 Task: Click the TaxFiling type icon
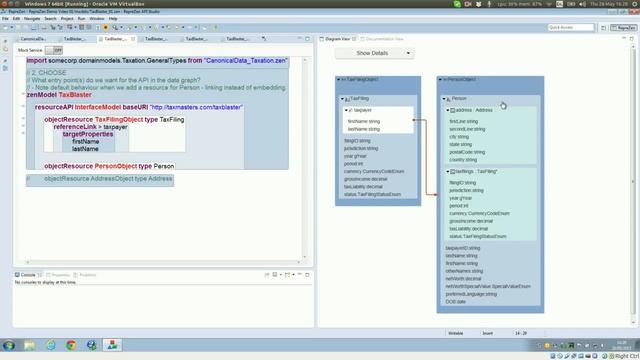347,99
